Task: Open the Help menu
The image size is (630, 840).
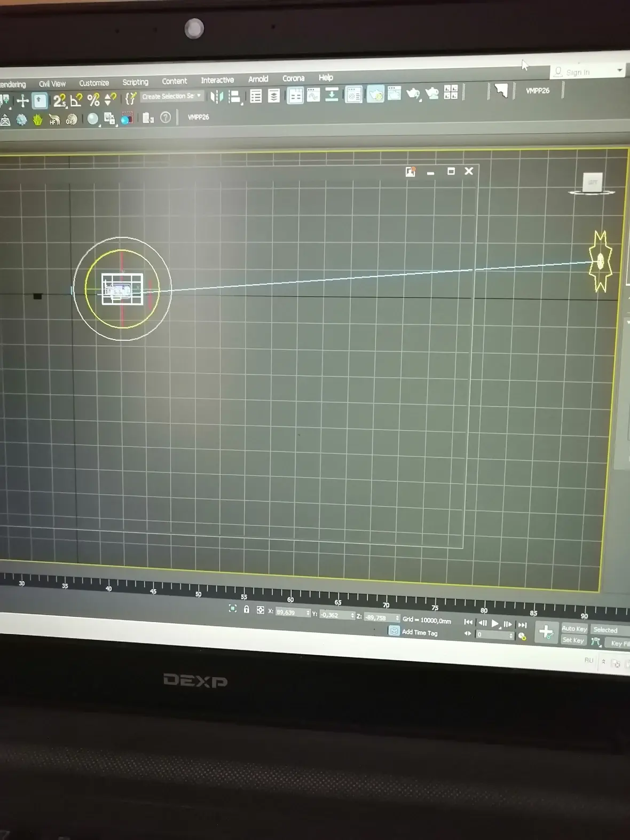Action: click(326, 77)
